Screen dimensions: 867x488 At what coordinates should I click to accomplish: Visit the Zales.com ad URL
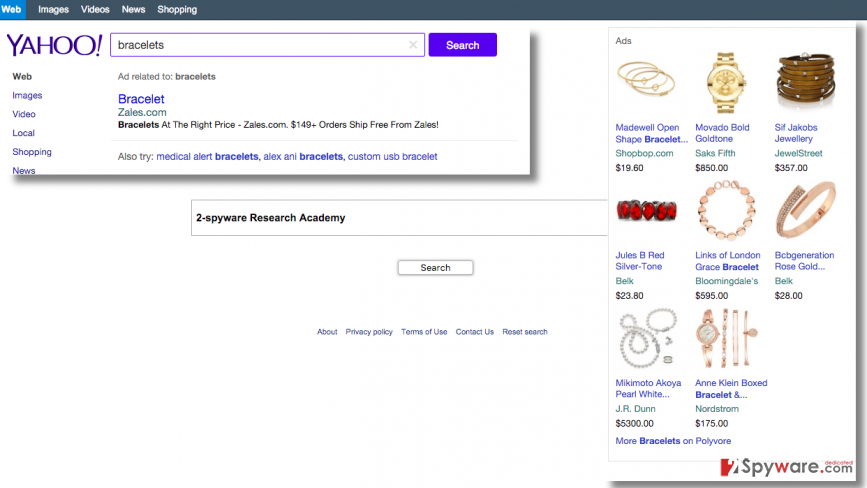[142, 112]
